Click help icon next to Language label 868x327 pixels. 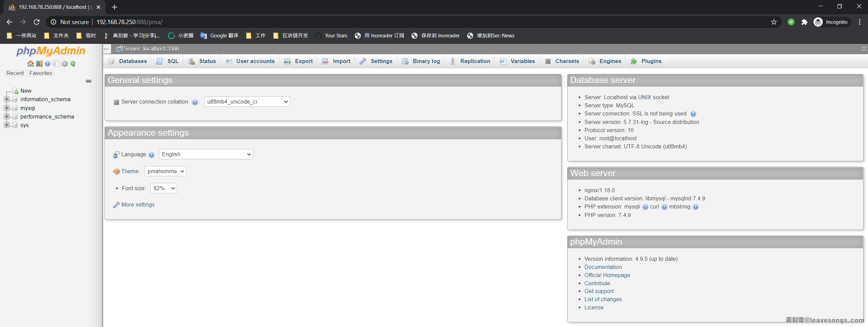(x=151, y=155)
